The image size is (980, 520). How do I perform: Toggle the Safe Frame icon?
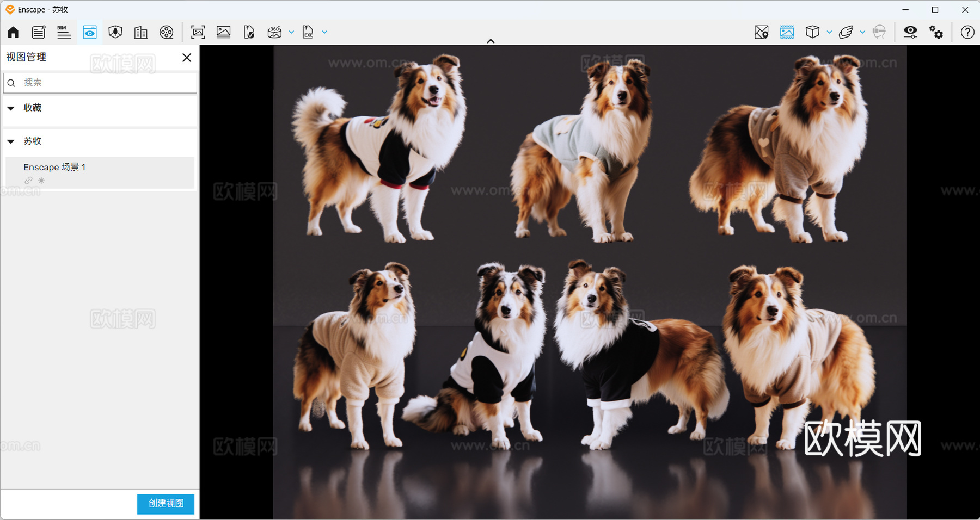click(787, 32)
